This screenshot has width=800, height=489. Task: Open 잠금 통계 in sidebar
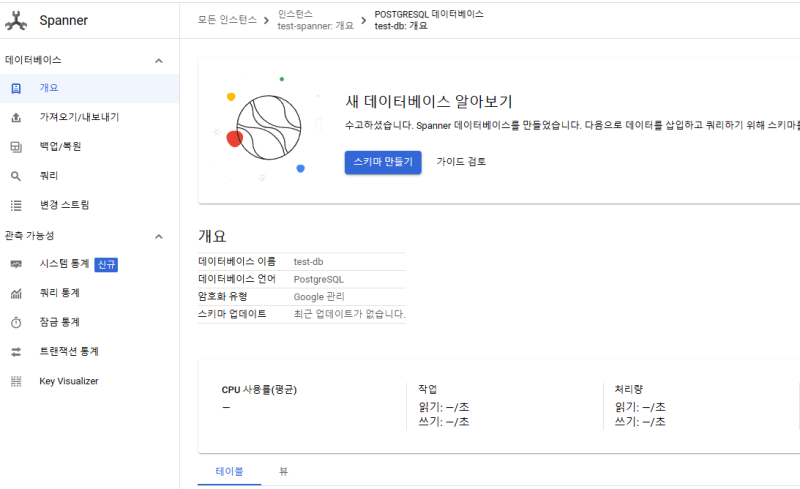(89, 323)
